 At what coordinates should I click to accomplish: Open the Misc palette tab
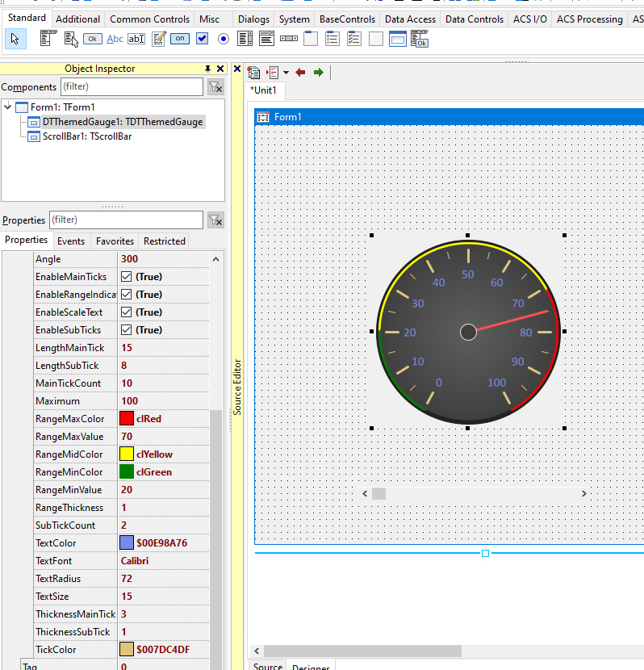[209, 19]
